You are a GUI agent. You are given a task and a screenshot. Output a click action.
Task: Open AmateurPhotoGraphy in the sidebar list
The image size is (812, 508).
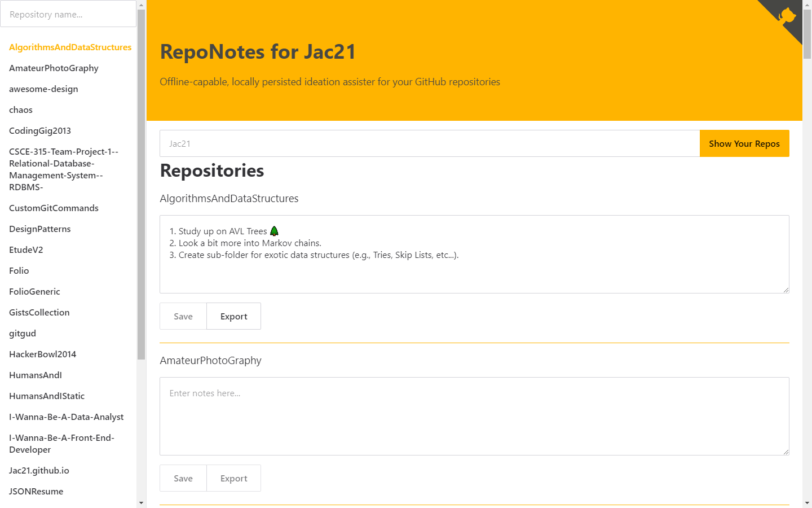pyautogui.click(x=54, y=68)
